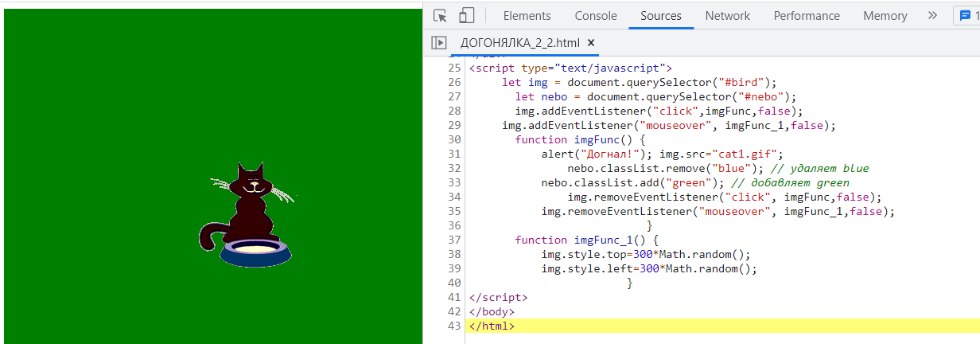Open the Performance tab

point(807,16)
